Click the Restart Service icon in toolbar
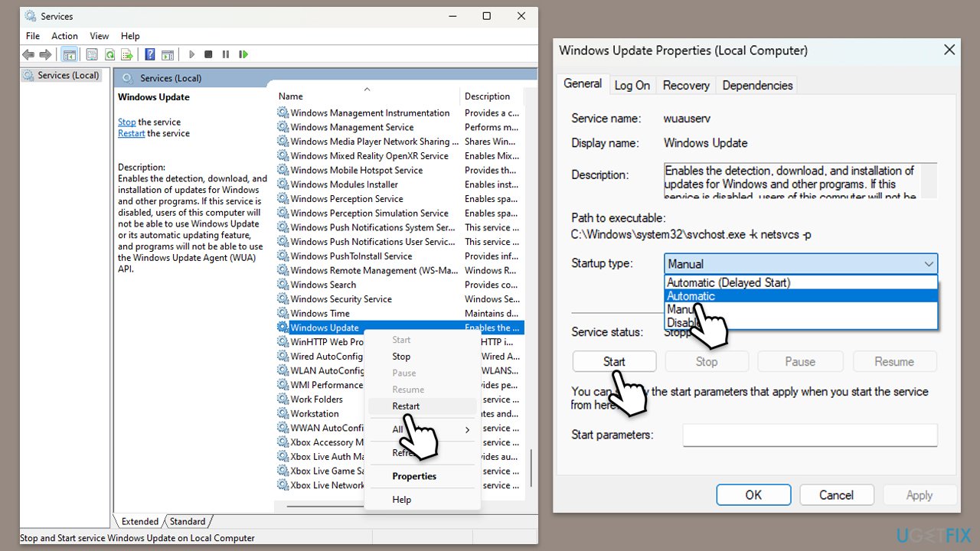980x551 pixels. (243, 54)
